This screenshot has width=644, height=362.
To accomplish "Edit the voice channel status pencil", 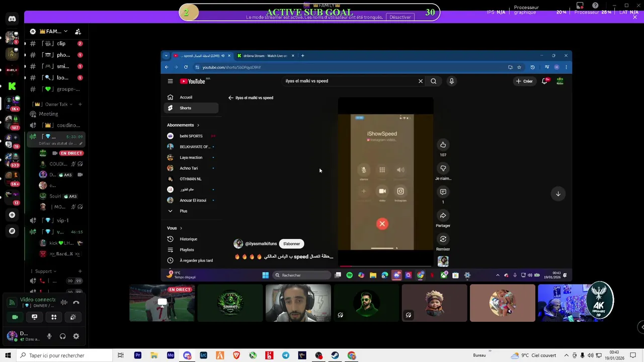I will click(80, 143).
